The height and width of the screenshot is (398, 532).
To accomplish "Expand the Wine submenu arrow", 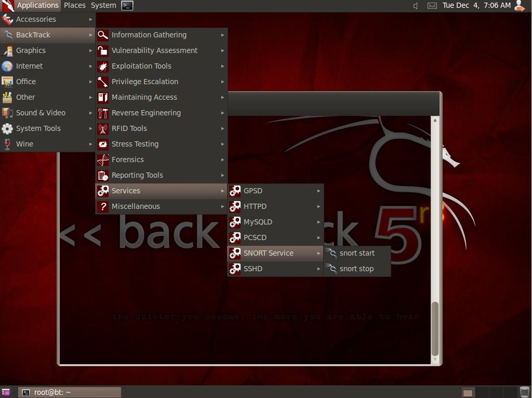I will (90, 144).
